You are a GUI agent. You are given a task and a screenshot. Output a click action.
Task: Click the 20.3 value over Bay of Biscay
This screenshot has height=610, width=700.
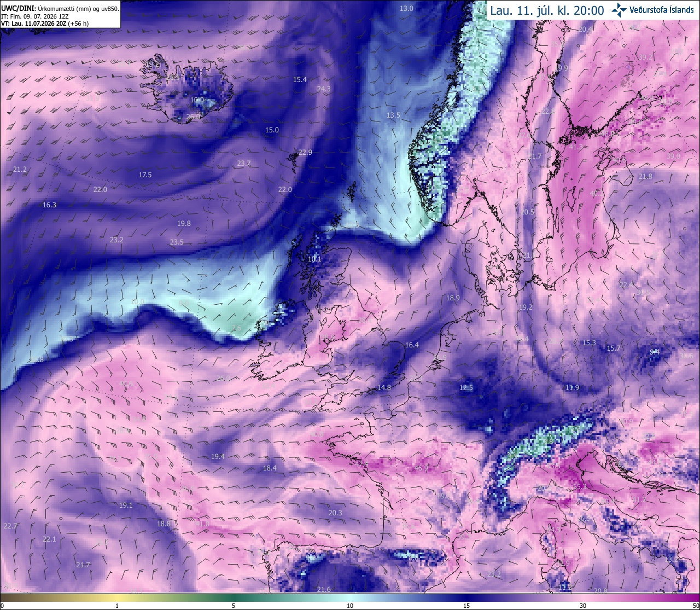(x=335, y=513)
